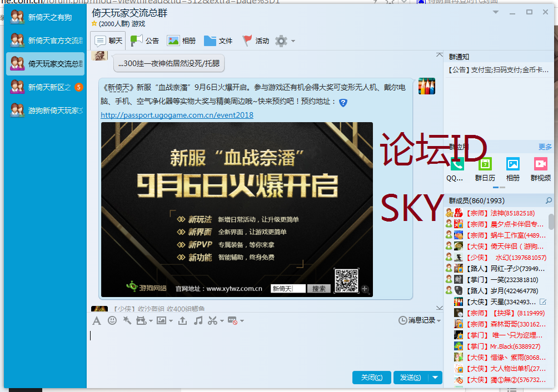This screenshot has width=558, height=392.
Task: Click the 发送(S) button
Action: point(411,378)
